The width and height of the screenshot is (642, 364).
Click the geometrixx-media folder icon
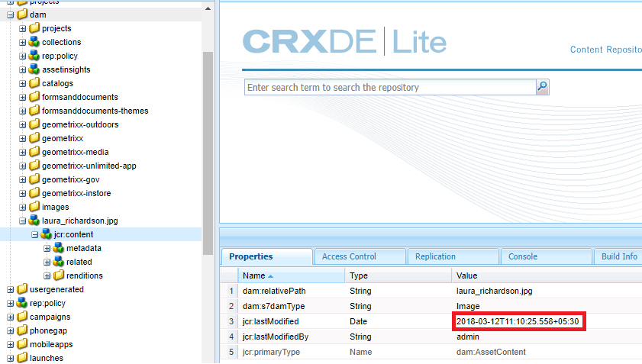click(34, 152)
